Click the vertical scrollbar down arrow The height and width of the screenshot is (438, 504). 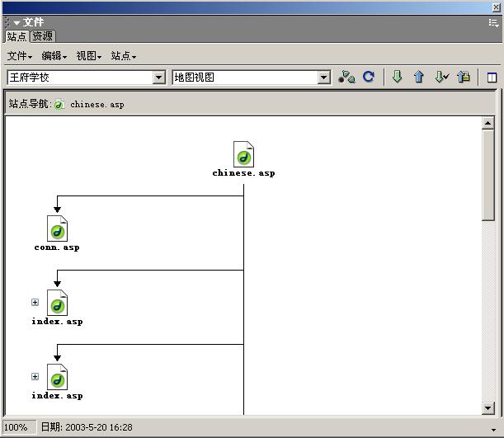488,408
